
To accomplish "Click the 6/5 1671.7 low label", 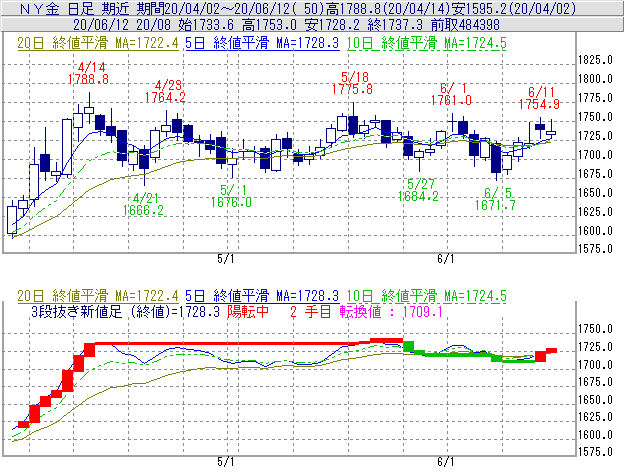I will pos(495,199).
